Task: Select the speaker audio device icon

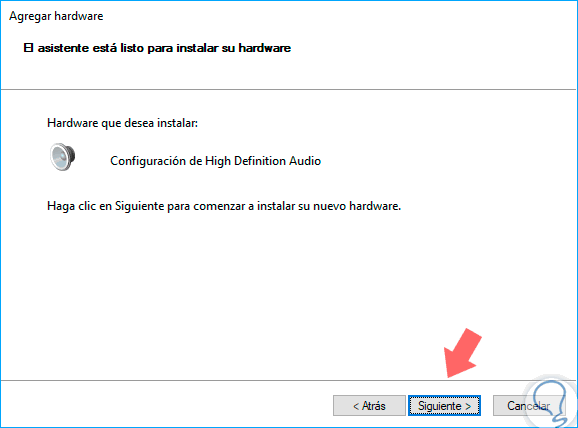Action: [x=63, y=157]
